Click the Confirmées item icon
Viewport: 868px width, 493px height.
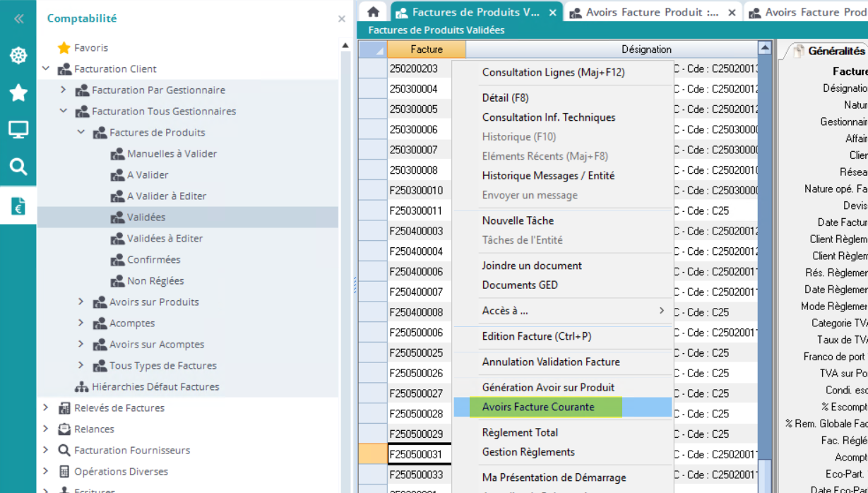(117, 259)
